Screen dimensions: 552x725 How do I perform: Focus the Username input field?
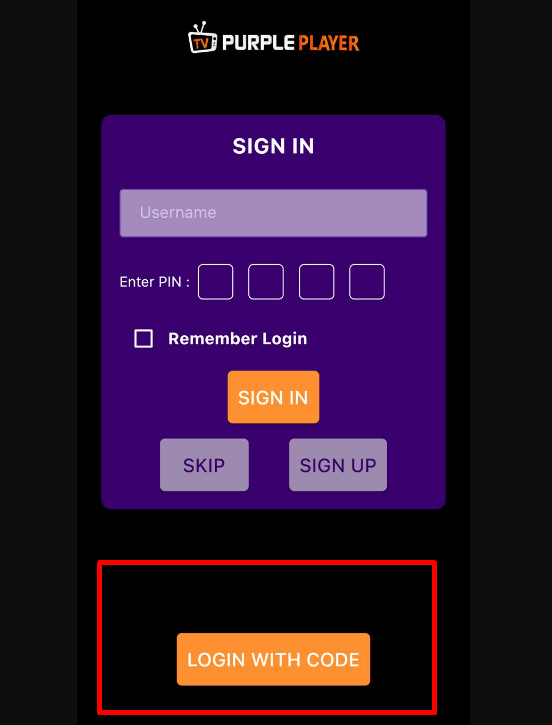pyautogui.click(x=273, y=213)
